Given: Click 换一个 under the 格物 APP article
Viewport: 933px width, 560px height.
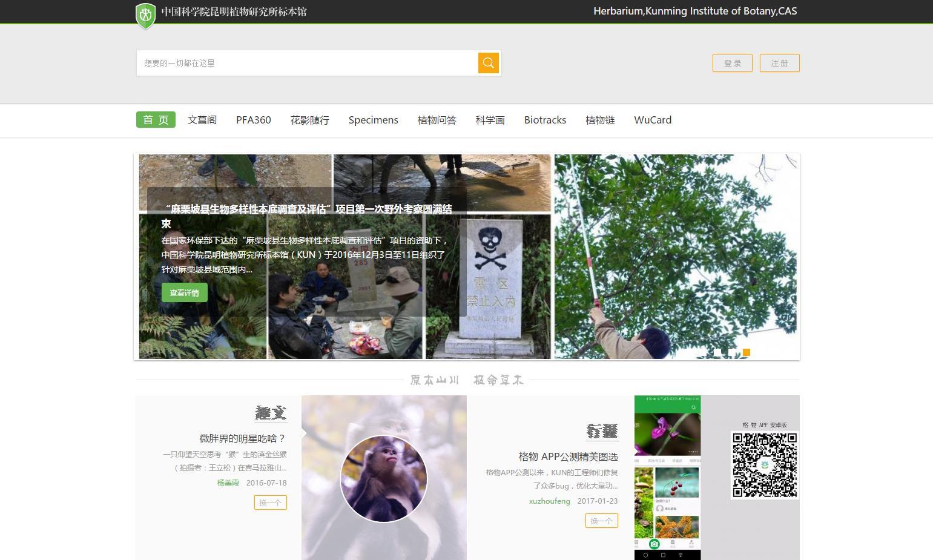Looking at the screenshot, I should pos(601,521).
